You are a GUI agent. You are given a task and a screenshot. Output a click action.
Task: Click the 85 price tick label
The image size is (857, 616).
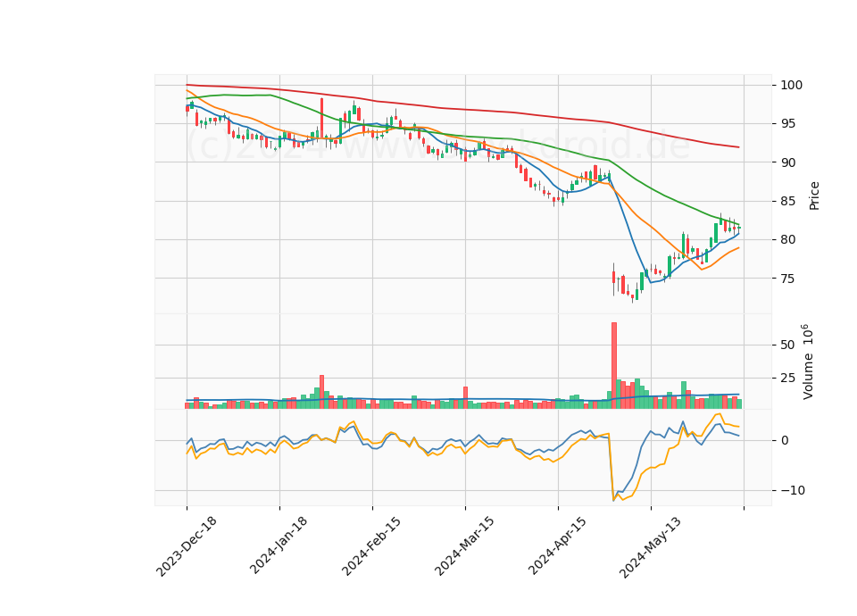[x=787, y=202]
